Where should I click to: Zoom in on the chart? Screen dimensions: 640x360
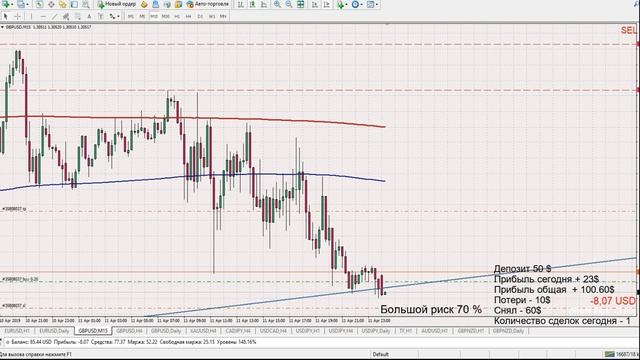[277, 4]
